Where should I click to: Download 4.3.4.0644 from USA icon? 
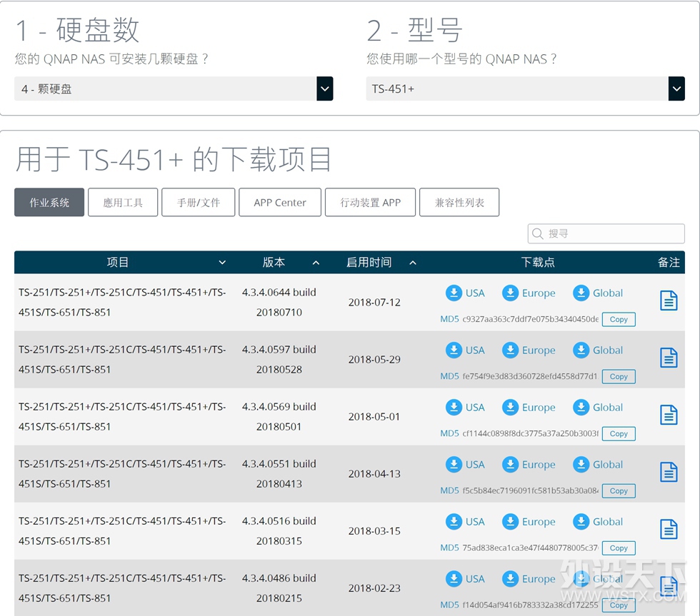[454, 293]
